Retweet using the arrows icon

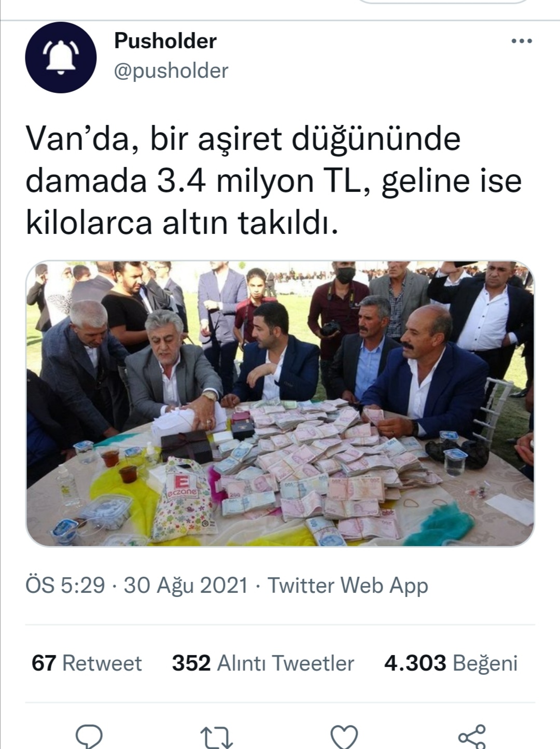click(216, 738)
